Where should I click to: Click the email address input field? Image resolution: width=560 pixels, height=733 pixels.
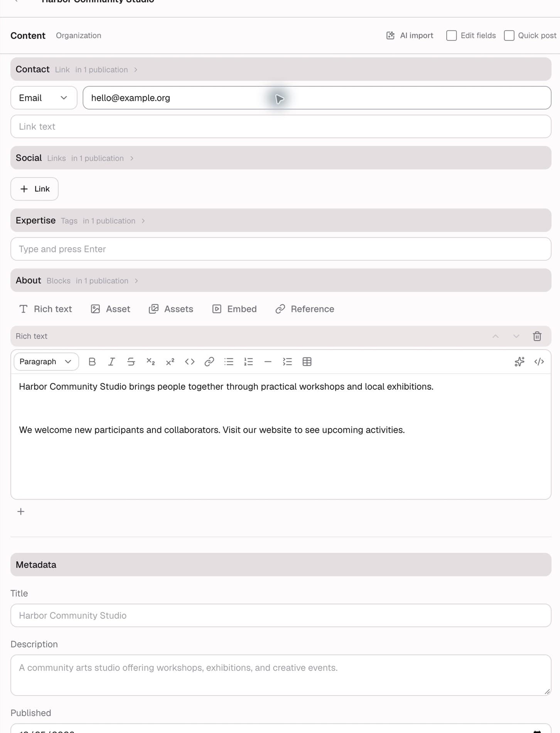317,98
